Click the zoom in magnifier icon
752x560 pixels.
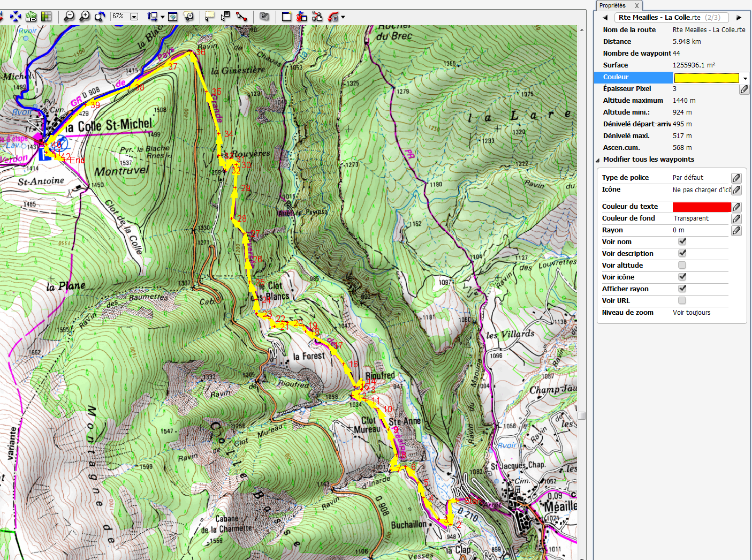[85, 17]
